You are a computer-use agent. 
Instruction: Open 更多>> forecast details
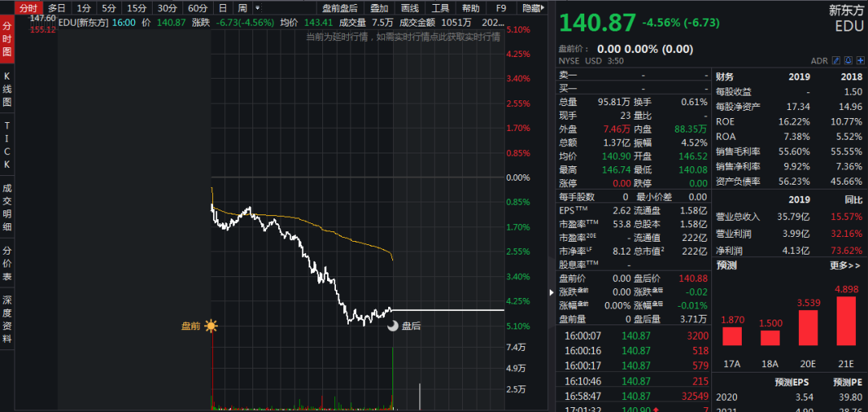[x=845, y=265]
